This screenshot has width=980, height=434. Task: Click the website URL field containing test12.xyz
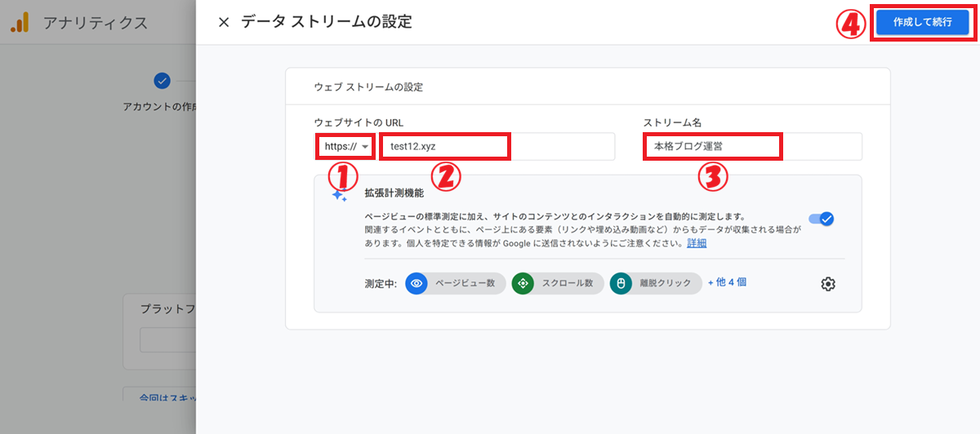pos(498,147)
